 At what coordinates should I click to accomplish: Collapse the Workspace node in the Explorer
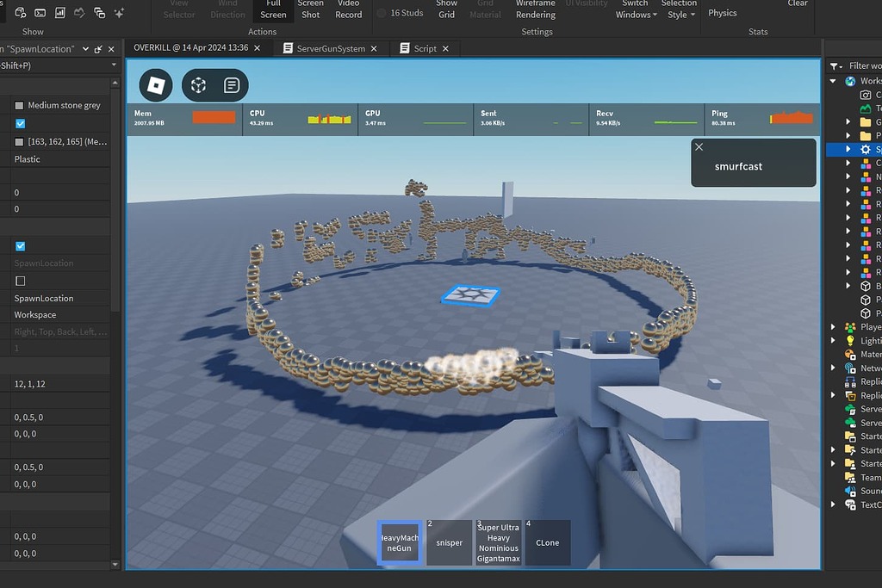pyautogui.click(x=832, y=80)
